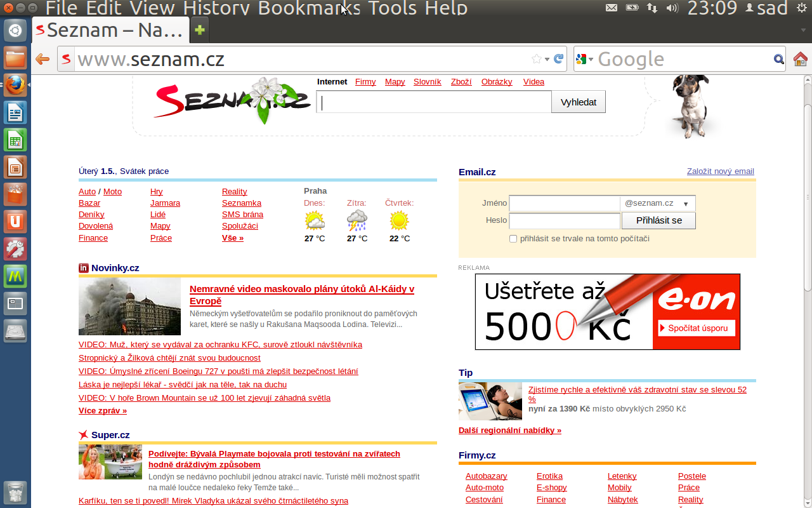Open the burning hotel news thumbnail
812x508 pixels.
(x=129, y=307)
